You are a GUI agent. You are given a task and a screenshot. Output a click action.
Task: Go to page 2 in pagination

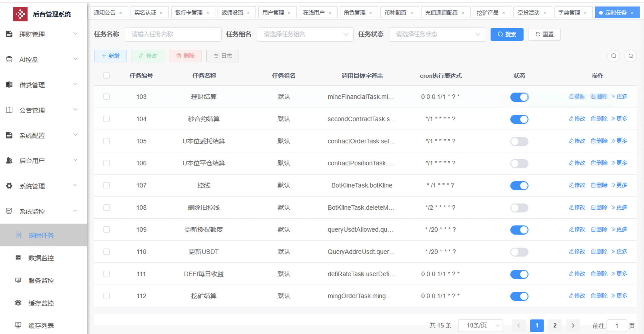click(x=555, y=325)
